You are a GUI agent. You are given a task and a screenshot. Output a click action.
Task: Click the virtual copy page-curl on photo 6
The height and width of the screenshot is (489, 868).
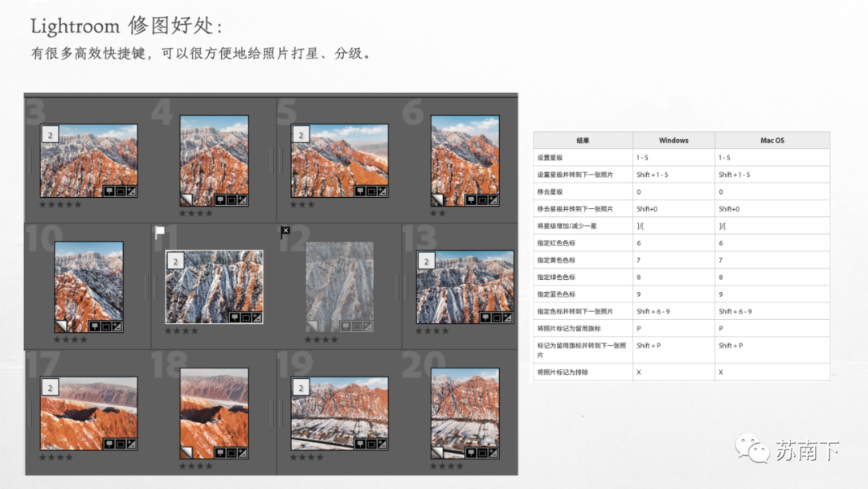[437, 199]
